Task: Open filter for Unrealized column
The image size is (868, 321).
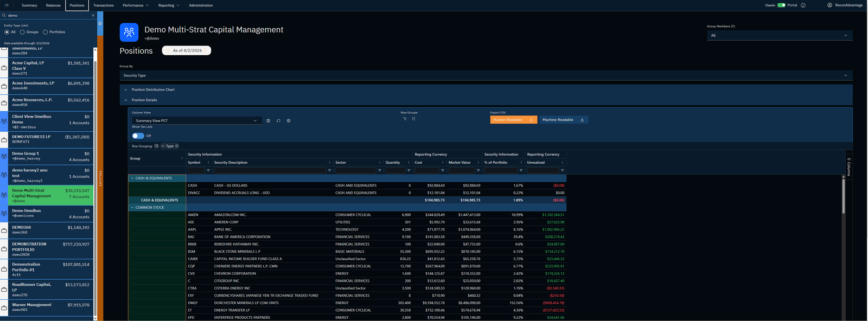Action: click(x=562, y=170)
